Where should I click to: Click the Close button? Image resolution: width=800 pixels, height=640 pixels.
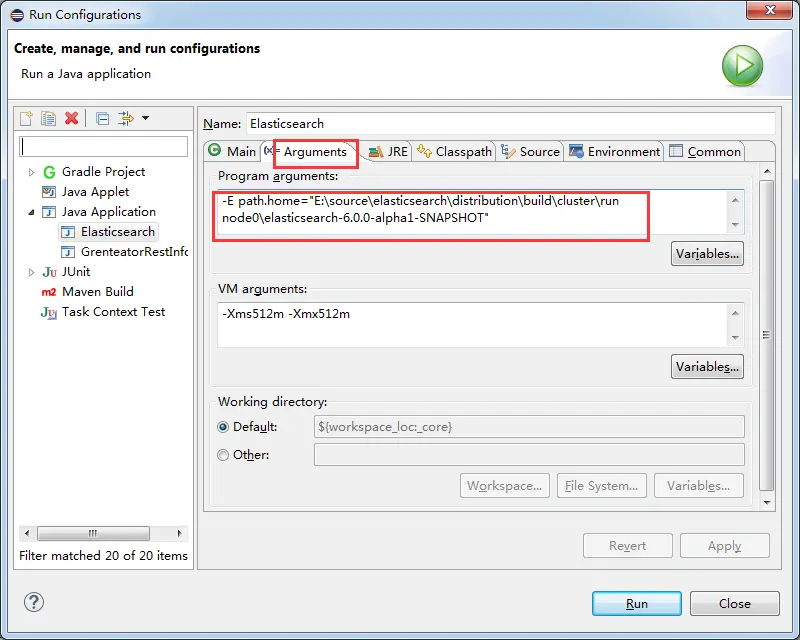735,603
